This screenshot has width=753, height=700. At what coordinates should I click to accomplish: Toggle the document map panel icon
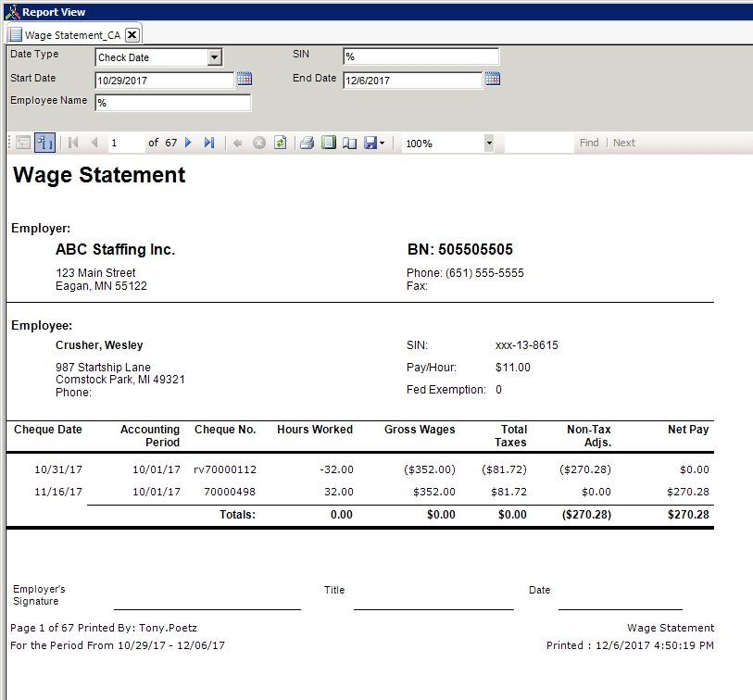[22, 142]
